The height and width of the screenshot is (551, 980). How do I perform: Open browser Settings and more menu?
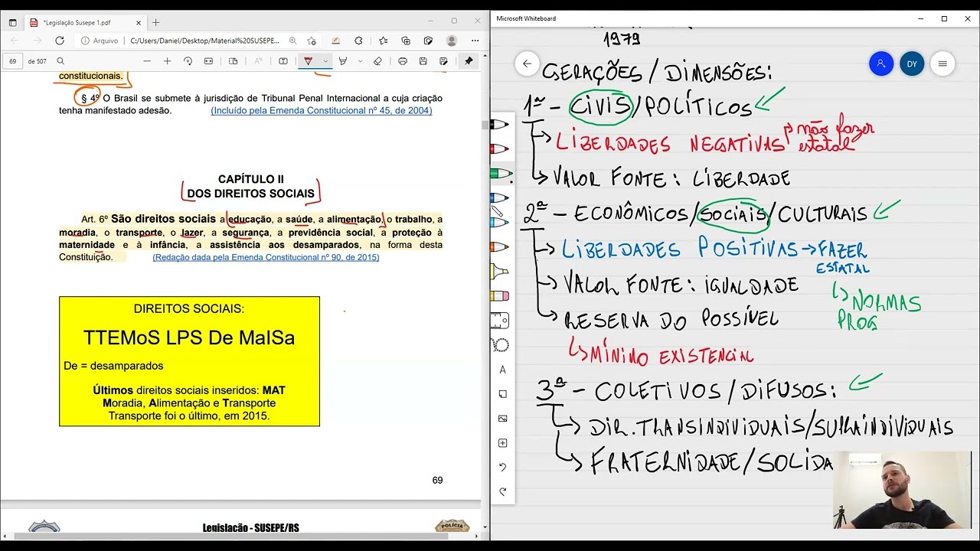(475, 41)
